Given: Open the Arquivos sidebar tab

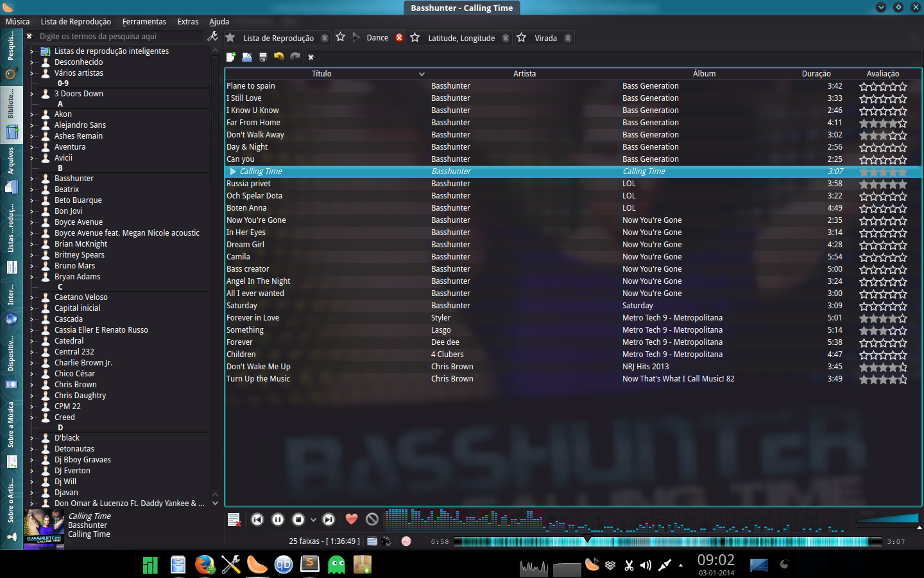Looking at the screenshot, I should point(11,170).
